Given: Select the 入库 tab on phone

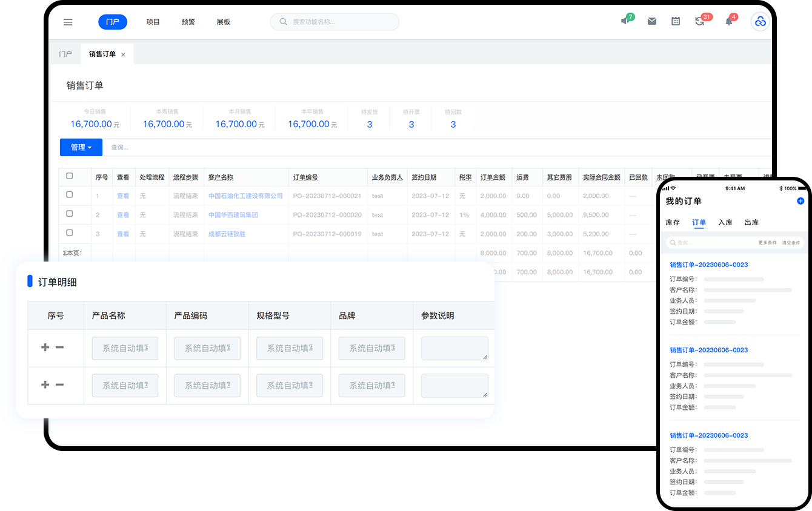Looking at the screenshot, I should point(725,223).
